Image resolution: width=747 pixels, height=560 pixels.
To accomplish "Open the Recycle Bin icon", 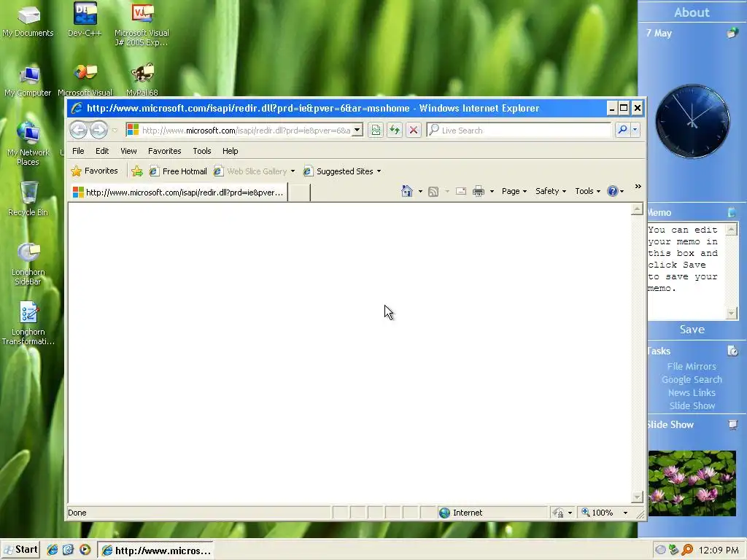I will [x=28, y=199].
